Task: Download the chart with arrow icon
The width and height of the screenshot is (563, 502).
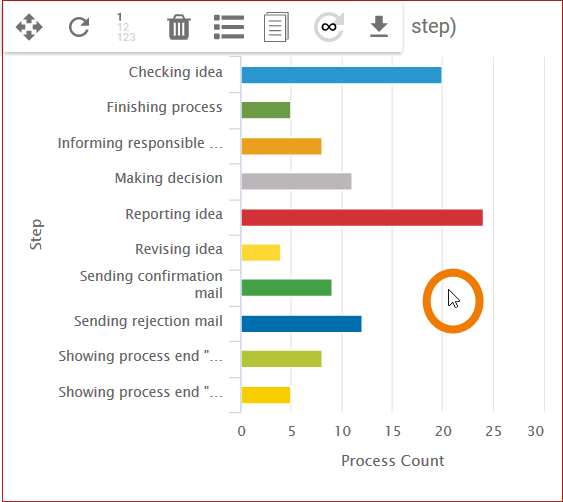Action: tap(379, 27)
